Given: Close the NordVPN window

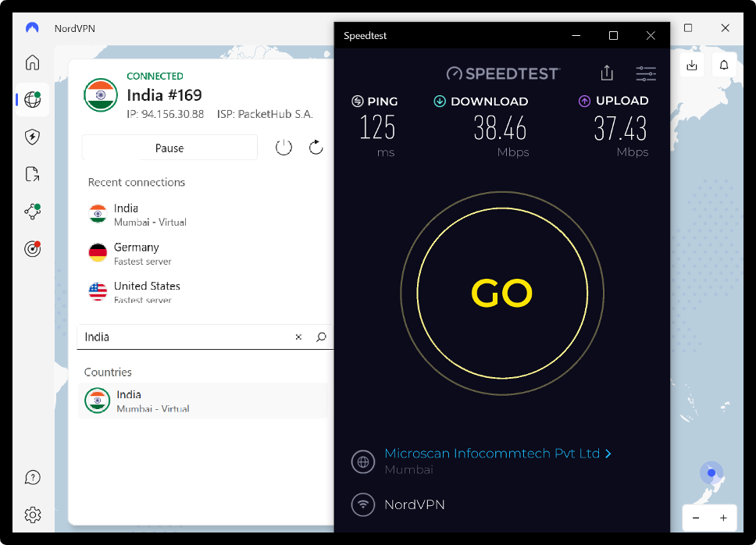Looking at the screenshot, I should click(725, 28).
